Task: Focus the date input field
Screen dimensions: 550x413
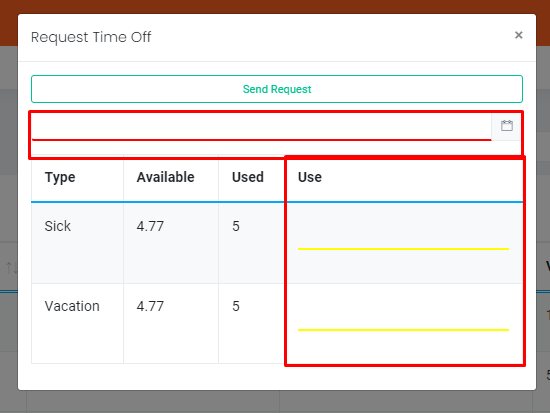Action: point(262,126)
